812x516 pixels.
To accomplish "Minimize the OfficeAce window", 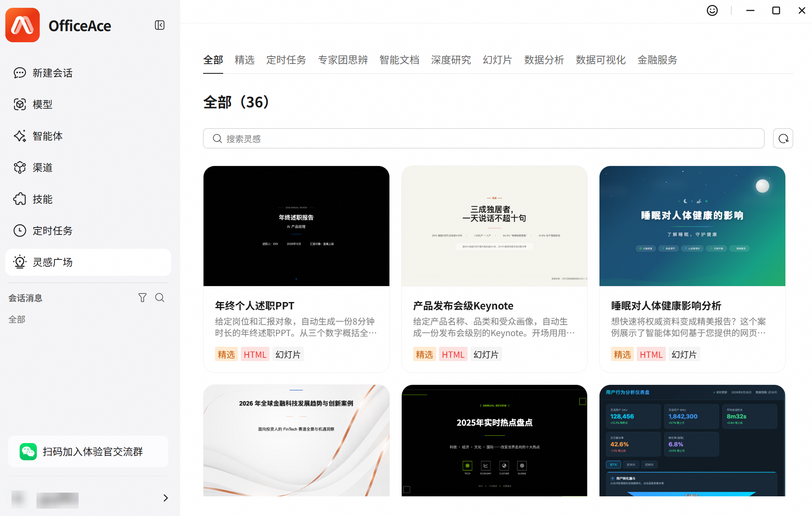I will pos(750,11).
